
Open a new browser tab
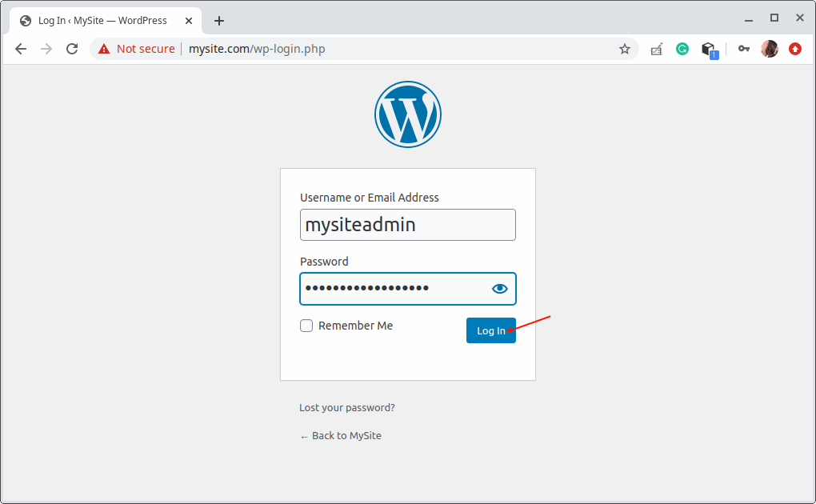tap(219, 21)
